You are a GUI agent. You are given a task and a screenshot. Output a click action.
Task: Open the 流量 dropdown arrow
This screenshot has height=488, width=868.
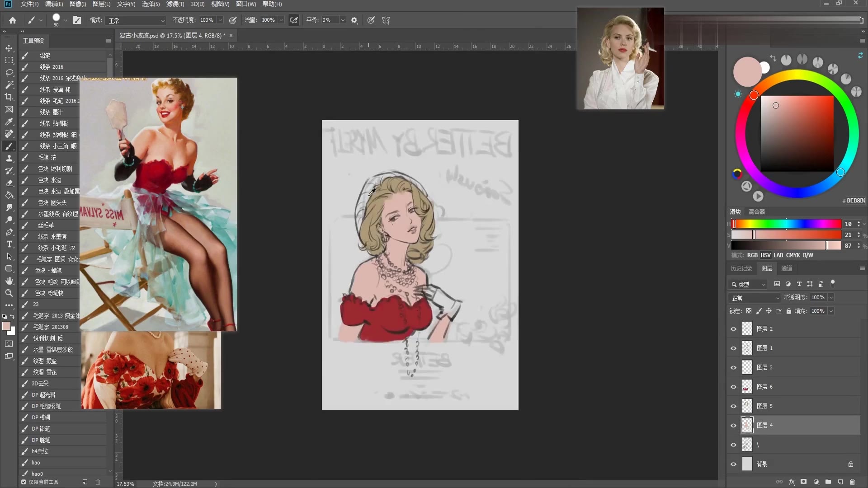(281, 20)
